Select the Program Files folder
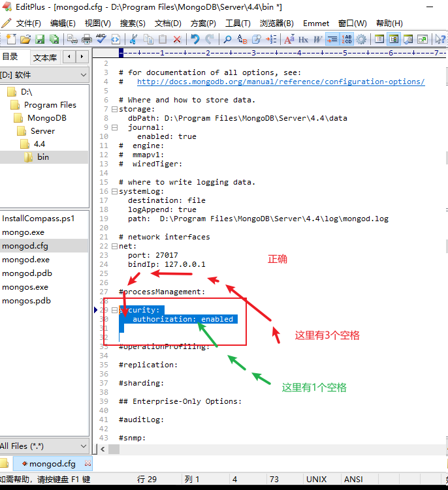The image size is (448, 490). tap(50, 104)
